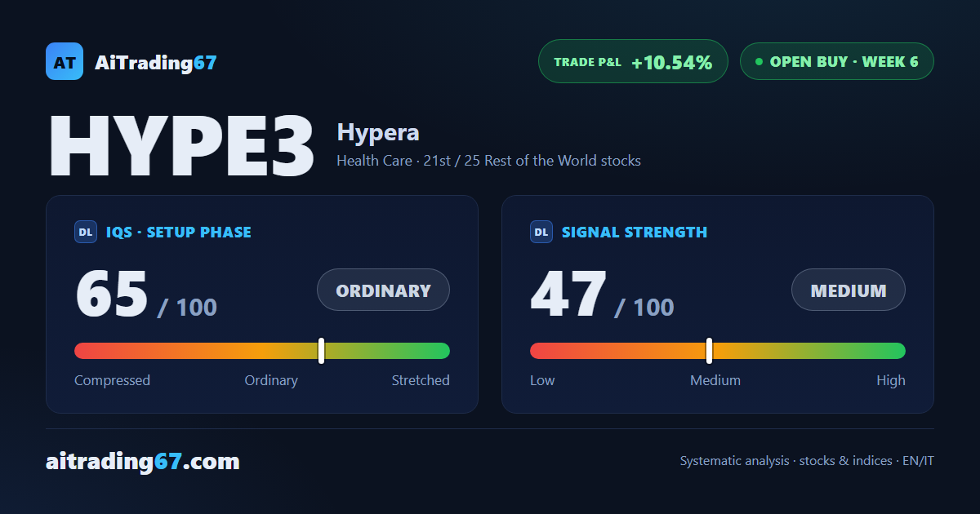Click the IQS · SETUP PHASE title

click(179, 232)
